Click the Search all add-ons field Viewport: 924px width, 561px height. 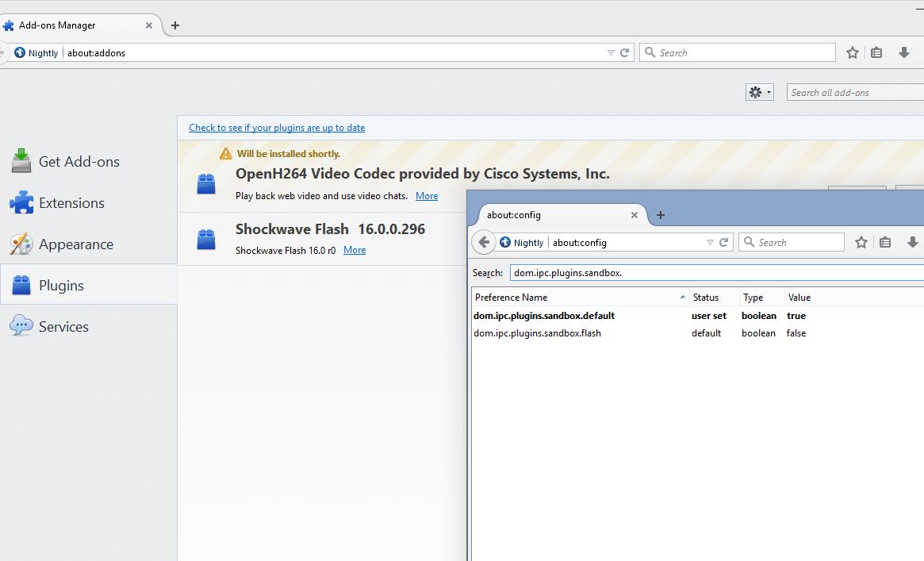click(855, 93)
